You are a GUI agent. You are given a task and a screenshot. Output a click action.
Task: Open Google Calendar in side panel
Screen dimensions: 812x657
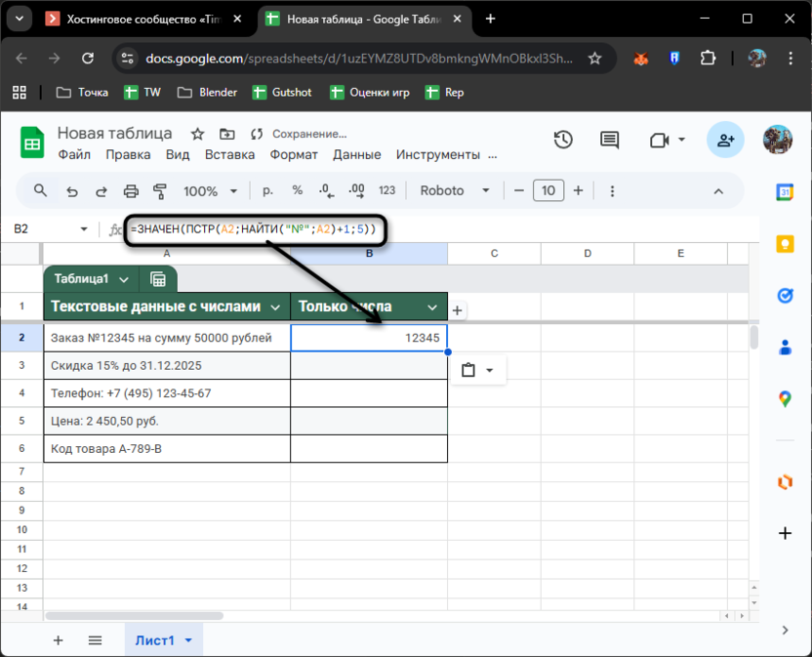pyautogui.click(x=785, y=192)
